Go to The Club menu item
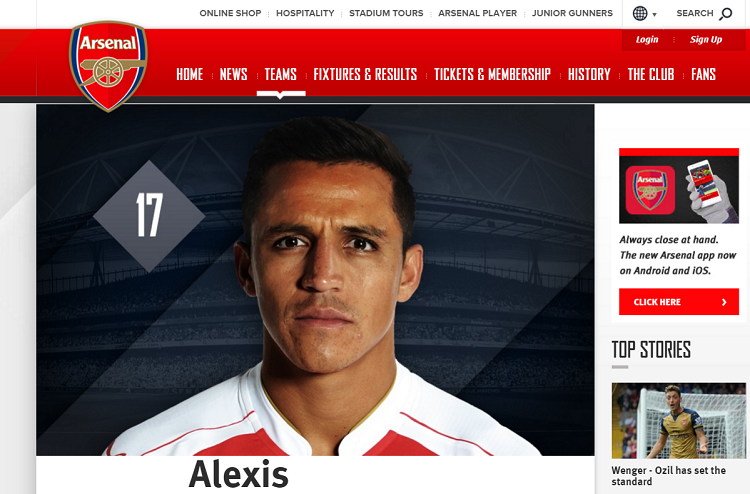The width and height of the screenshot is (750, 494). [651, 74]
